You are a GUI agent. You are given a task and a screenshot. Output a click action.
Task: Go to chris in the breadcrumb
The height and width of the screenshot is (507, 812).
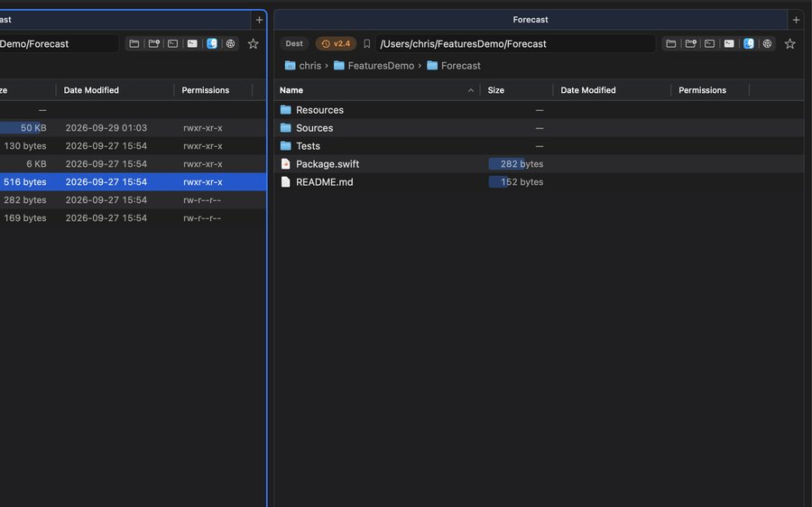(303, 66)
